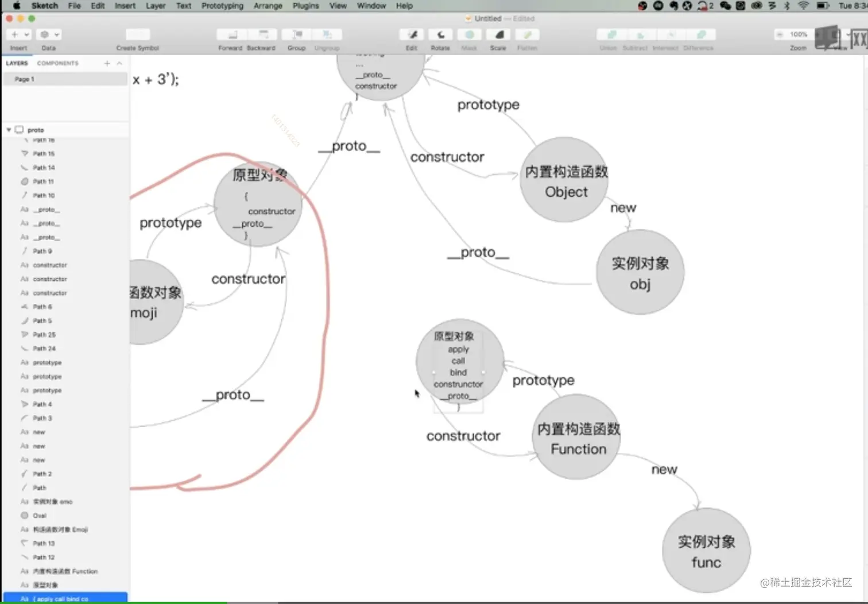This screenshot has width=868, height=604.
Task: Open the Prototyping menu
Action: tap(222, 6)
